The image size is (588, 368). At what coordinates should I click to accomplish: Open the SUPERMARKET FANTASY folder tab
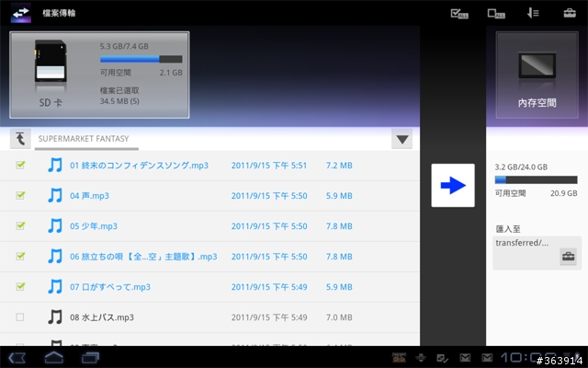(x=86, y=139)
